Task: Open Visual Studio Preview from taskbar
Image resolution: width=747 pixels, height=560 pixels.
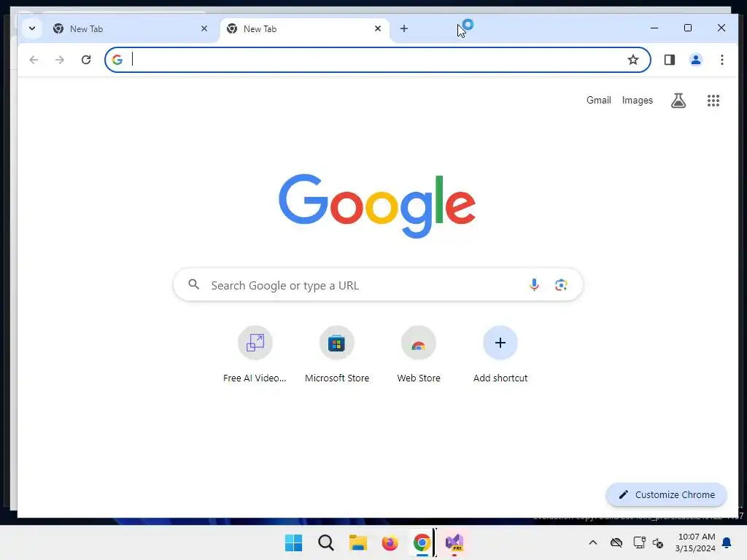Action: pos(454,542)
